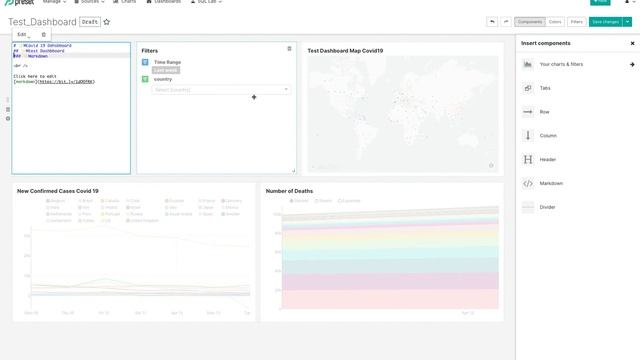Click the redo arrow button
640x360 pixels.
pos(506,22)
